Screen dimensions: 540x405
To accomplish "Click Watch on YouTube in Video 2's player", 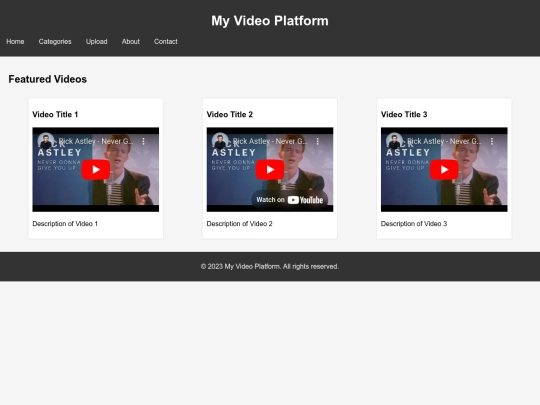I will pyautogui.click(x=290, y=200).
